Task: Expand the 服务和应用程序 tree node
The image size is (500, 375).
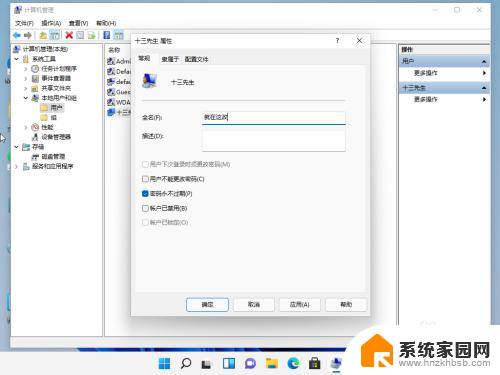Action: [x=17, y=166]
